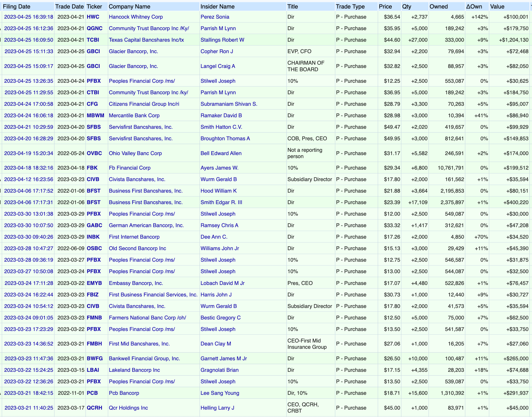The width and height of the screenshot is (532, 417).
Task: Open the FBK ticker link
Action: 92,168
